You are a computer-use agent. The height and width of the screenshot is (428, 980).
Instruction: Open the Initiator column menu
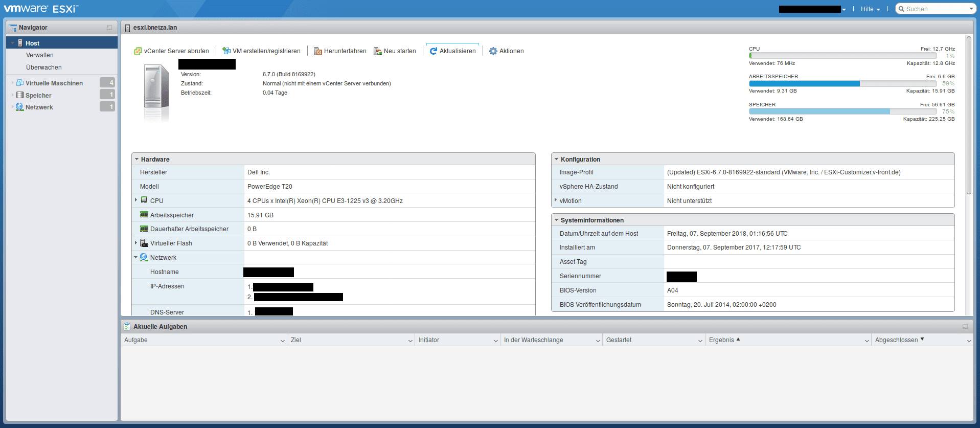pos(496,341)
